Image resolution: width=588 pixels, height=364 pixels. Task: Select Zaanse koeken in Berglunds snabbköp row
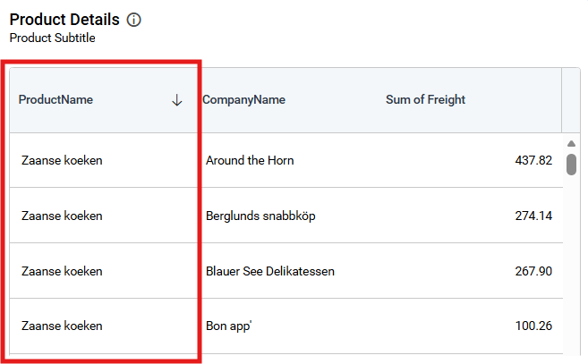click(x=62, y=216)
